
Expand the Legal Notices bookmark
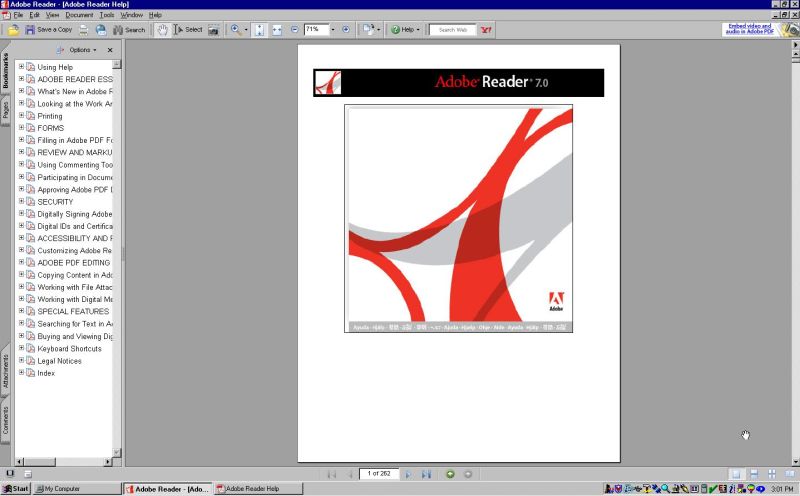21,360
